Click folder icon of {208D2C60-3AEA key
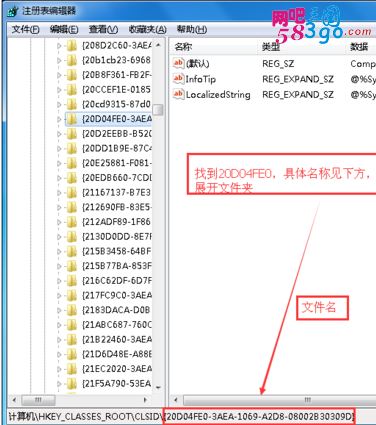Screen dimensions: 376x425 [x=71, y=46]
